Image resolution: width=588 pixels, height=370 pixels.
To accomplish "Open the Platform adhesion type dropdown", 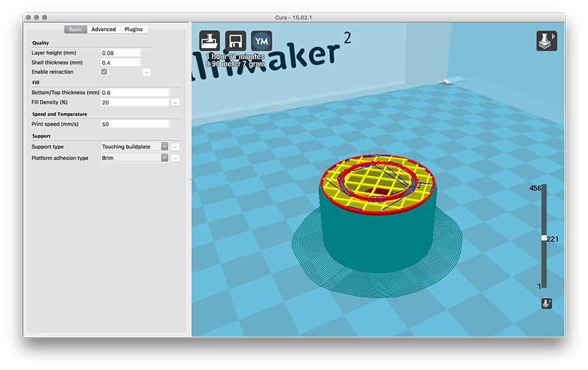I will [135, 158].
